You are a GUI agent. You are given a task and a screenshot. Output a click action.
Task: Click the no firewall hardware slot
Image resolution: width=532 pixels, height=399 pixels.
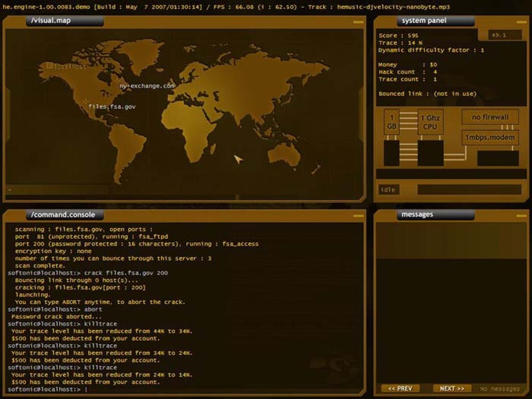(x=490, y=117)
